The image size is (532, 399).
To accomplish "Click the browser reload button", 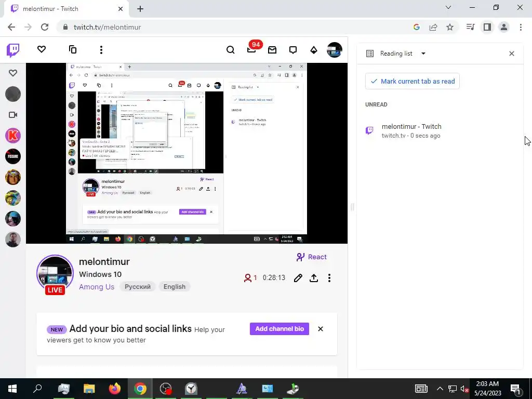I will click(45, 27).
